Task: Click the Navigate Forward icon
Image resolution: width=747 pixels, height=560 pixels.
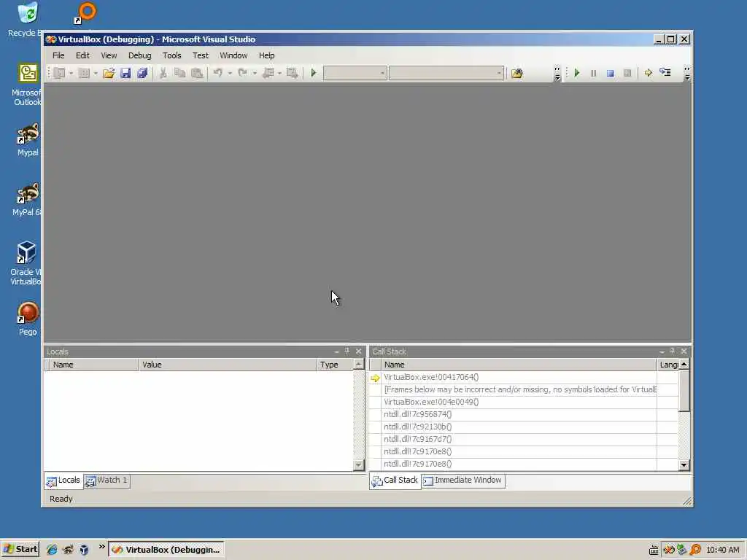Action: click(x=292, y=74)
